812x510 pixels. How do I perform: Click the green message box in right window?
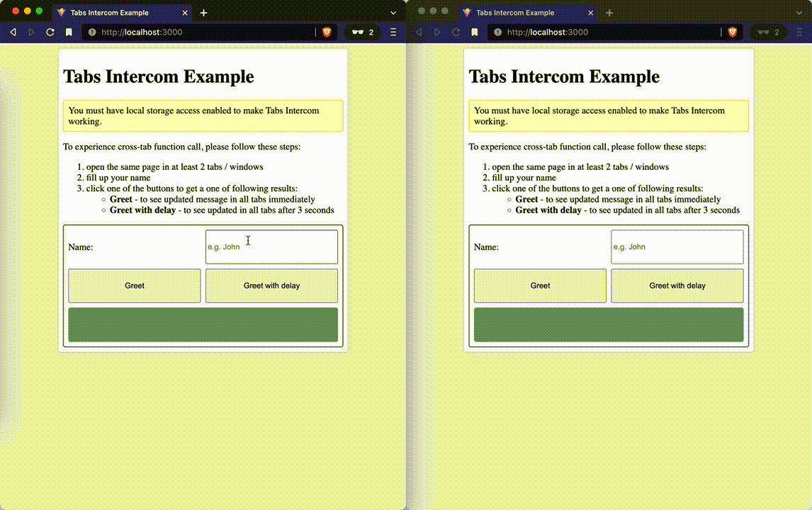point(609,324)
